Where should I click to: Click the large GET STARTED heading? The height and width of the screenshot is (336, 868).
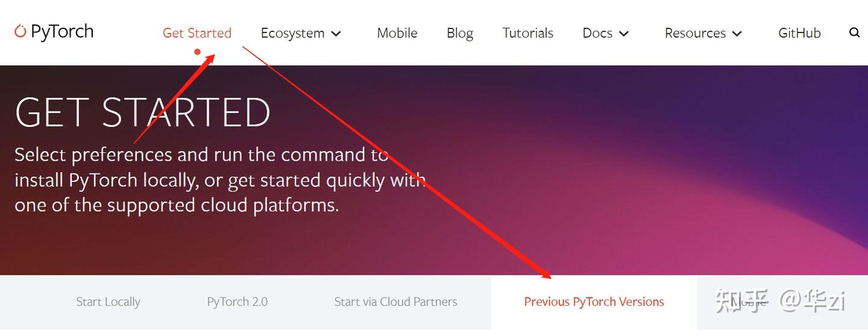click(143, 112)
